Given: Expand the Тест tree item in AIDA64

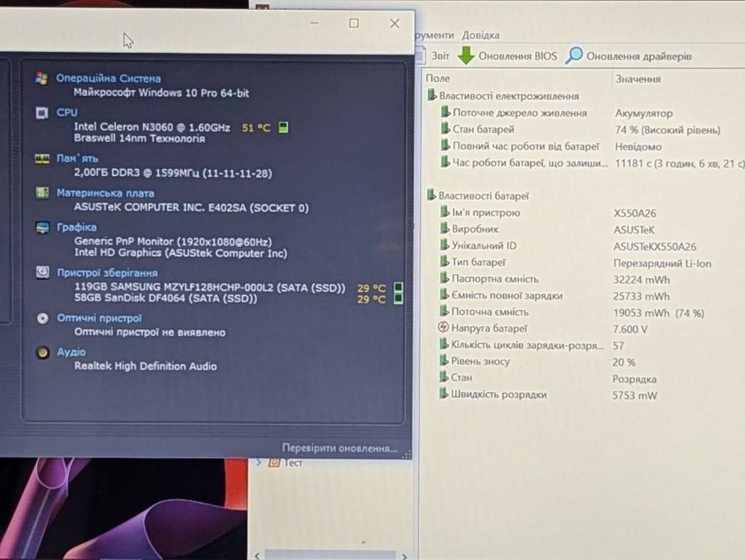Looking at the screenshot, I should [259, 462].
